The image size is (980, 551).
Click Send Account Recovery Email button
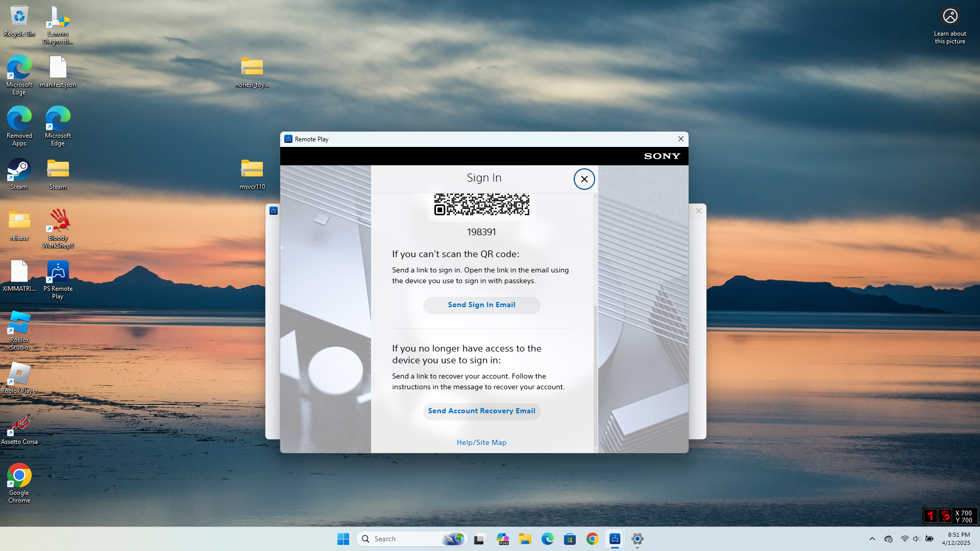481,411
